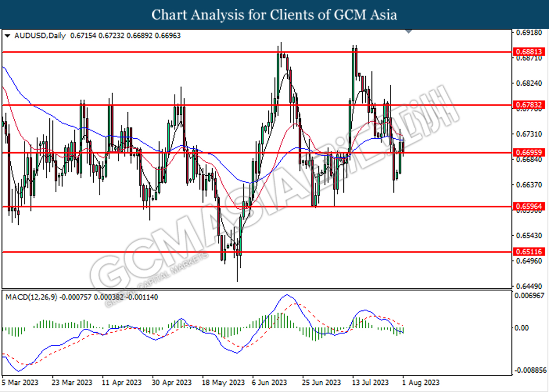Click the 0.64490 price axis value

click(x=529, y=286)
